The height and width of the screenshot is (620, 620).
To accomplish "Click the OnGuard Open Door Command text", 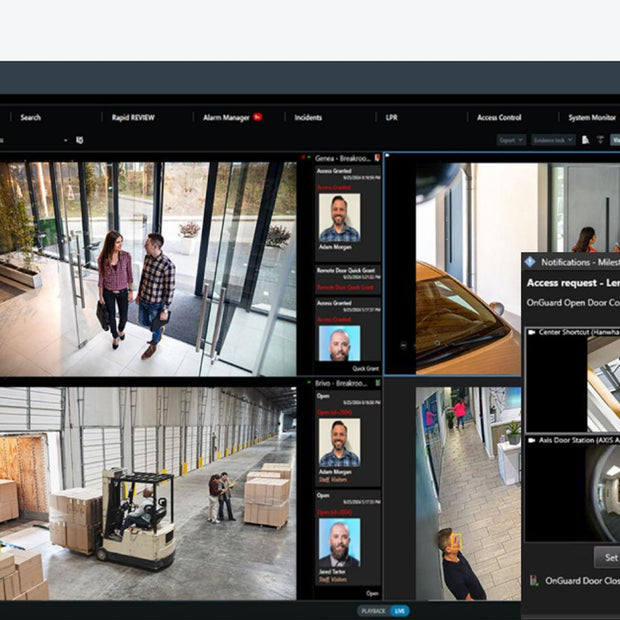I will point(573,303).
